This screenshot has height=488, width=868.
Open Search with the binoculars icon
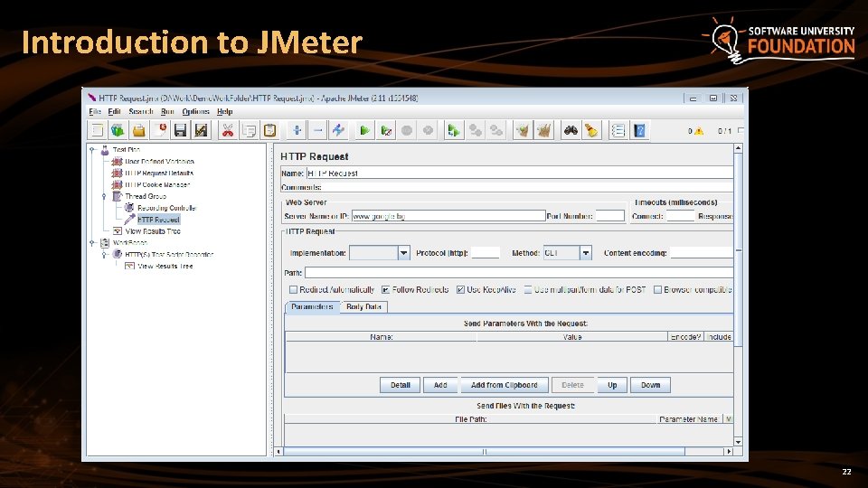tap(571, 130)
